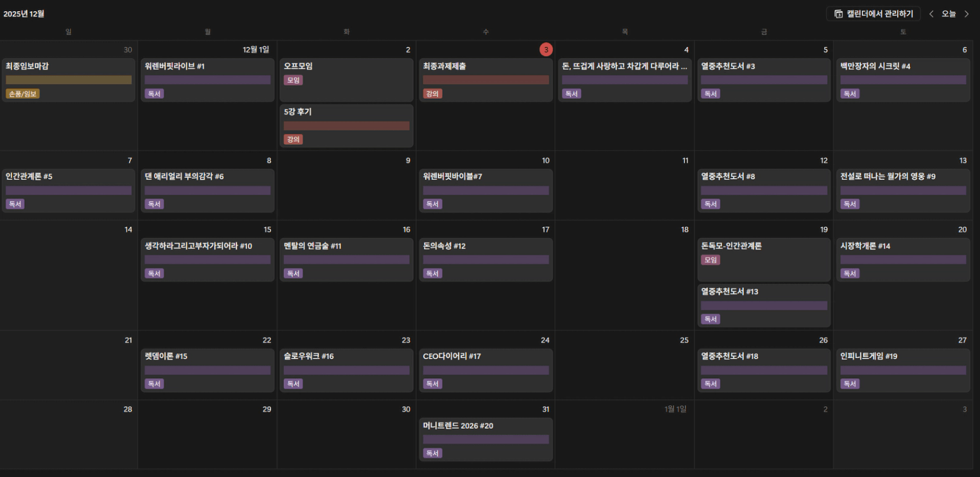
Task: Click the 모임 tag on 오프모임 card
Action: click(x=293, y=80)
